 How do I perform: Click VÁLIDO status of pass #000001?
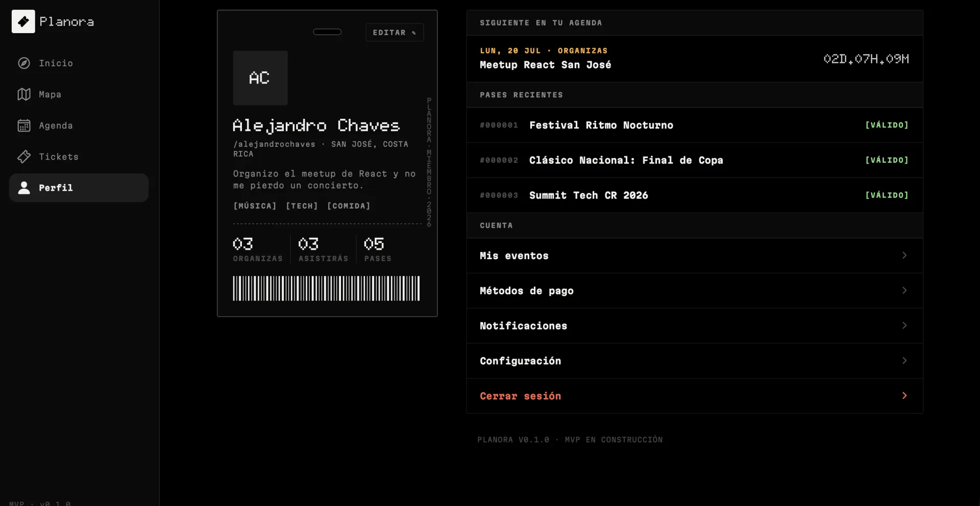tap(887, 125)
